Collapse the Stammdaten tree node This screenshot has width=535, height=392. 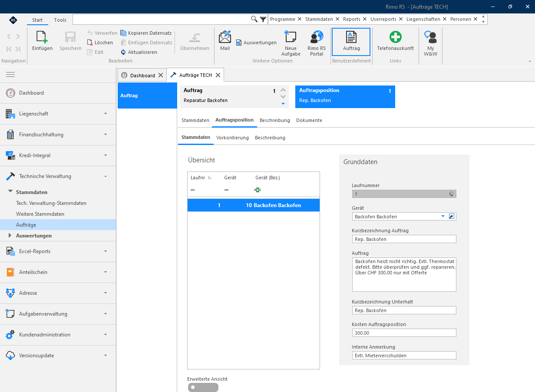tap(10, 192)
